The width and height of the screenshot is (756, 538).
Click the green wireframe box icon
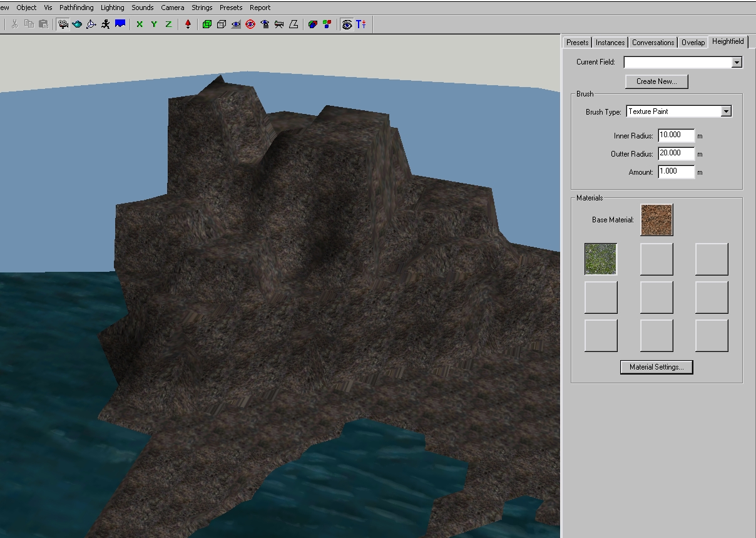[207, 24]
